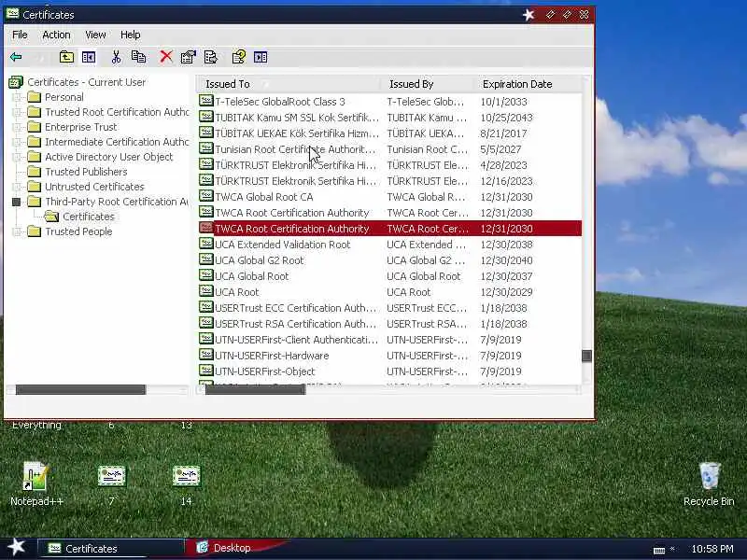Open the Help menu

130,35
